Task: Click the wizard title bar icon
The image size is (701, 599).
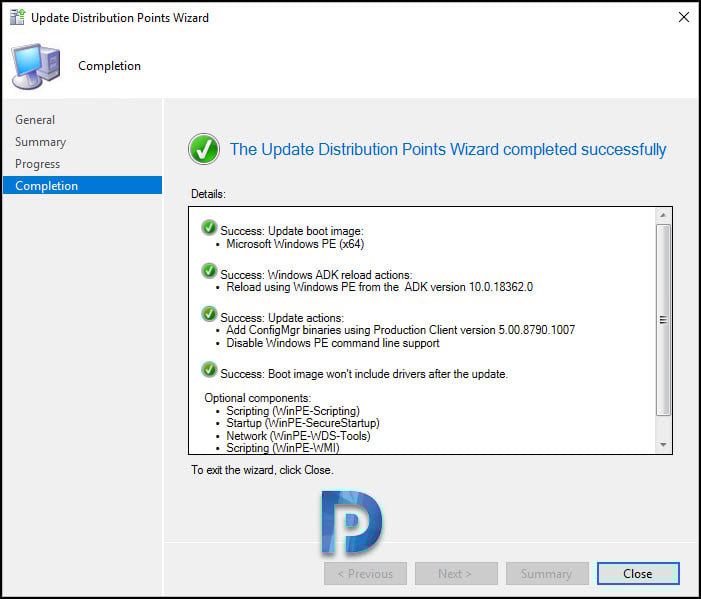Action: 17,17
